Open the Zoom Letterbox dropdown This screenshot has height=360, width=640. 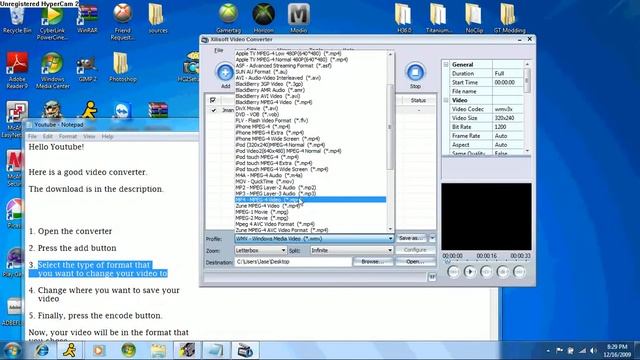[x=260, y=250]
